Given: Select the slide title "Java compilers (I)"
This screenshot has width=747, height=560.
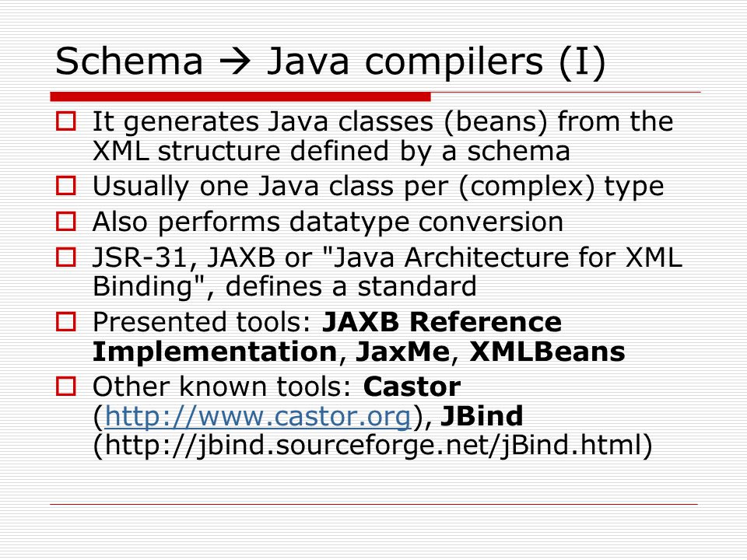Looking at the screenshot, I should coord(436,62).
